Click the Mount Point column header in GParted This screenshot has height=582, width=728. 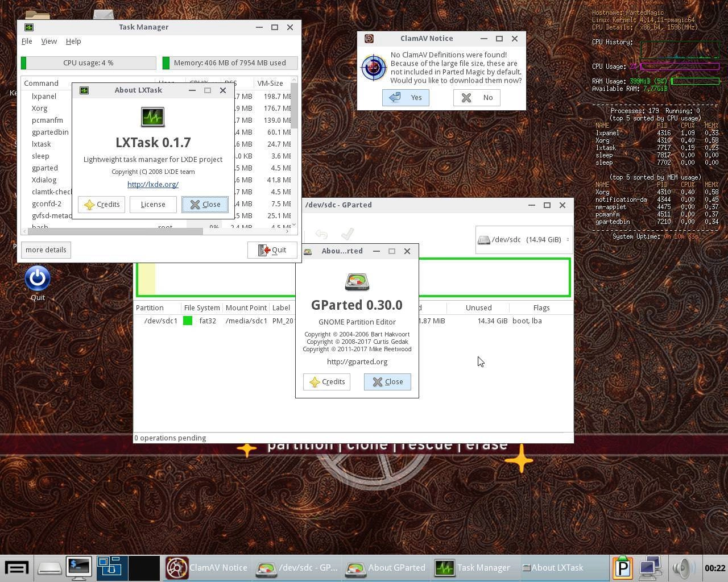point(246,308)
